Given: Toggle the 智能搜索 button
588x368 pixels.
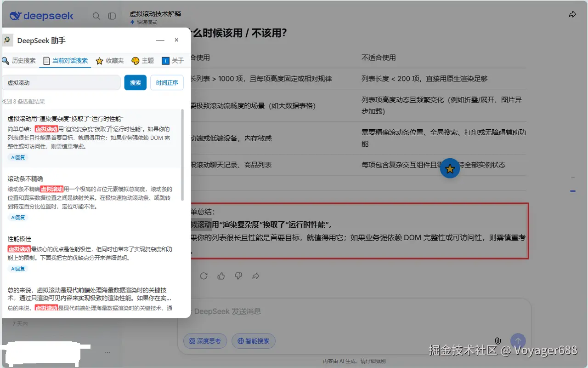Looking at the screenshot, I should (253, 341).
